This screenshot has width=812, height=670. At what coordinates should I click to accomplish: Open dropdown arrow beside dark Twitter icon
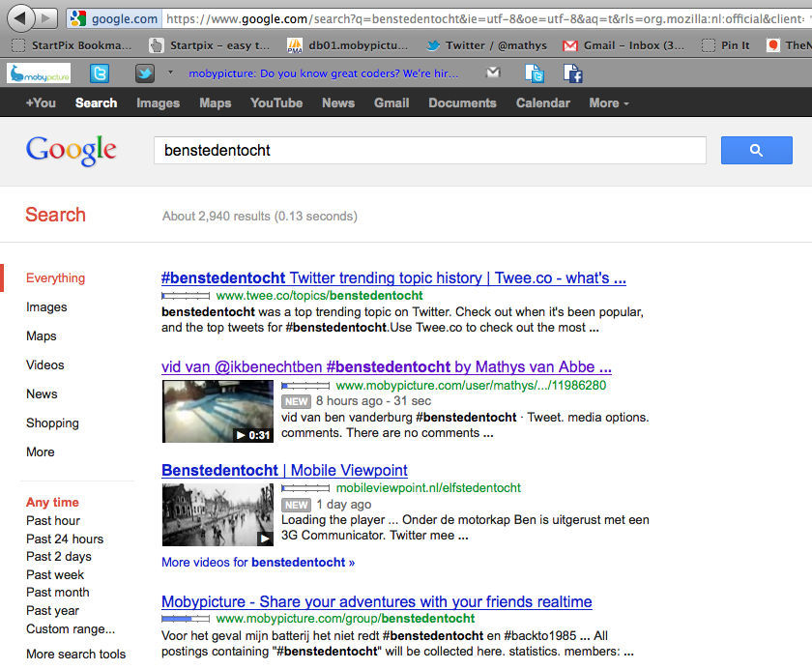click(170, 73)
